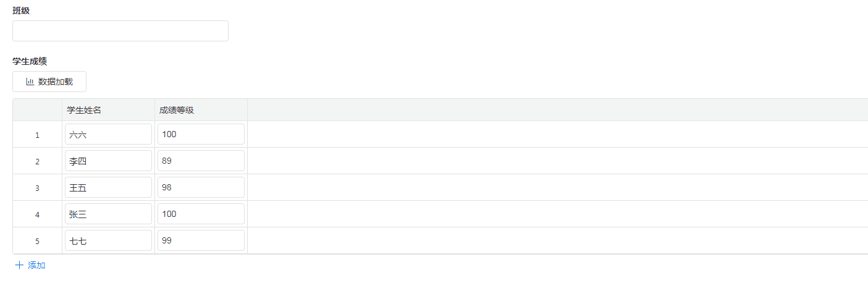Screen dimensions: 868x283
Task: Click the 添加 link to add row
Action: (36, 265)
